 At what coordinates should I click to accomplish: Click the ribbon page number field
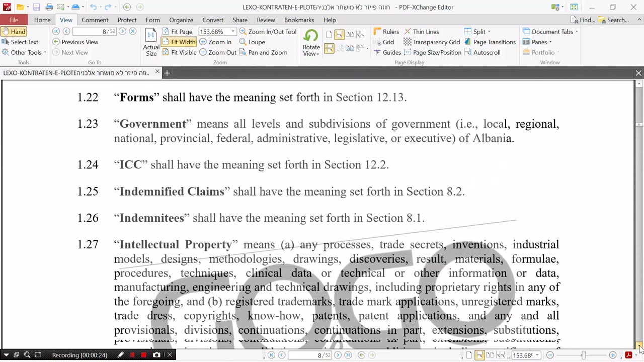point(95,32)
